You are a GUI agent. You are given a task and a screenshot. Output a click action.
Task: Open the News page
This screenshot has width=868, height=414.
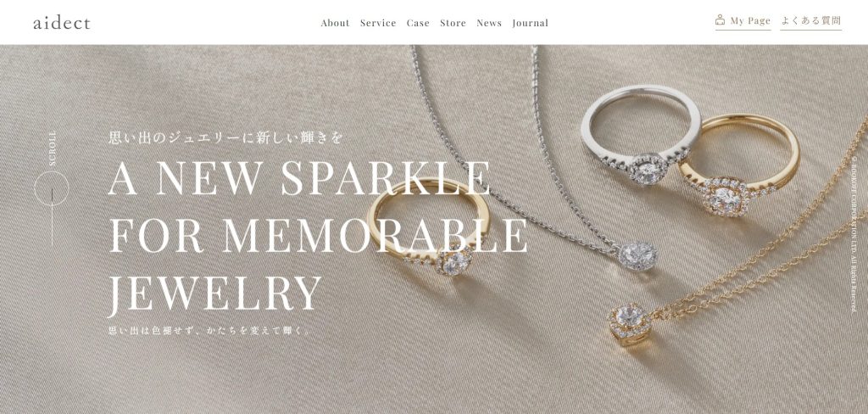489,23
